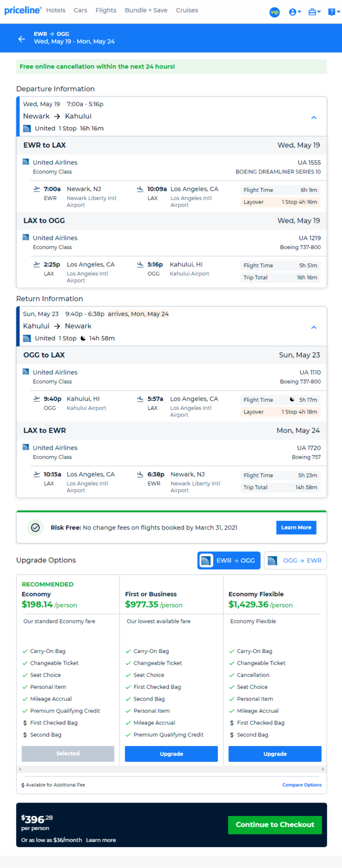Click the Selected Economy fare button
This screenshot has width=342, height=868.
[68, 754]
